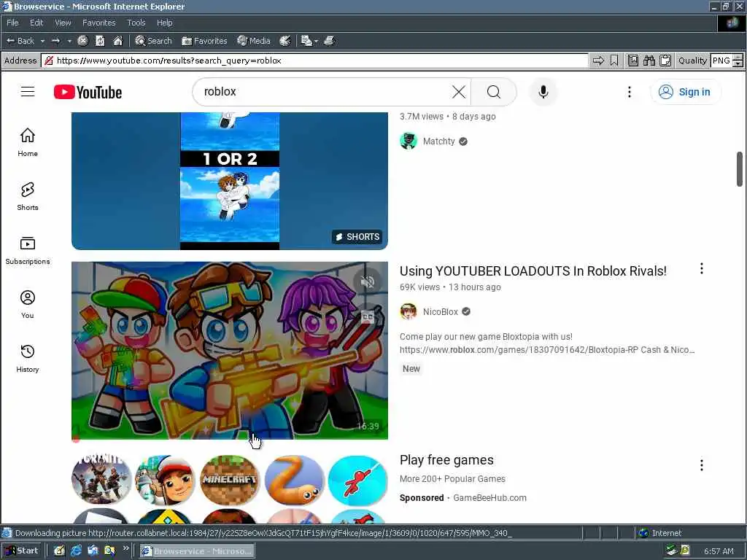Open the Help menu

[164, 23]
